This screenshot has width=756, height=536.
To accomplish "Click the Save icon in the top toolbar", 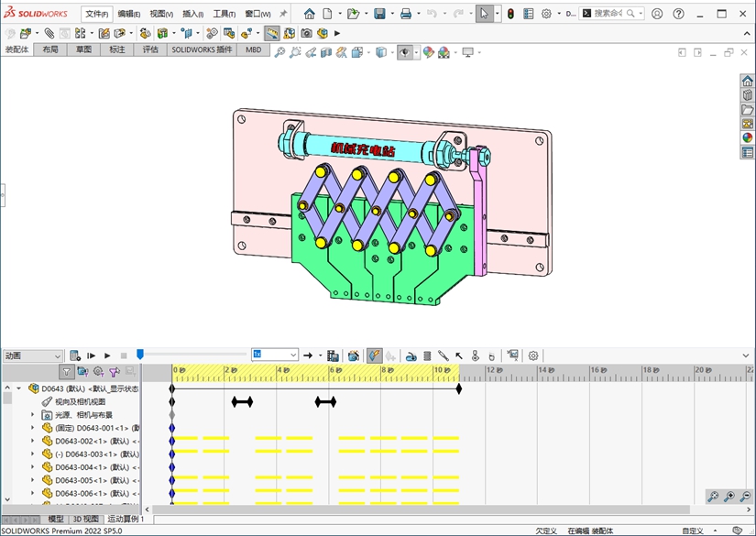I will pyautogui.click(x=379, y=14).
